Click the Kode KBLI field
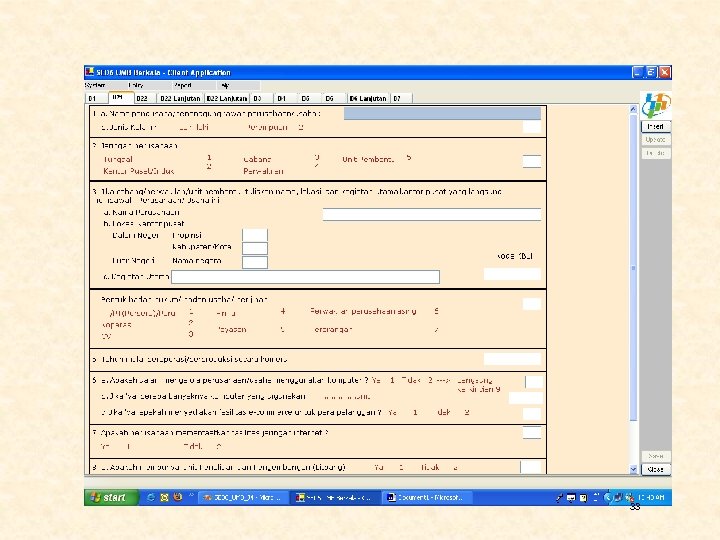The height and width of the screenshot is (540, 720). (x=512, y=274)
